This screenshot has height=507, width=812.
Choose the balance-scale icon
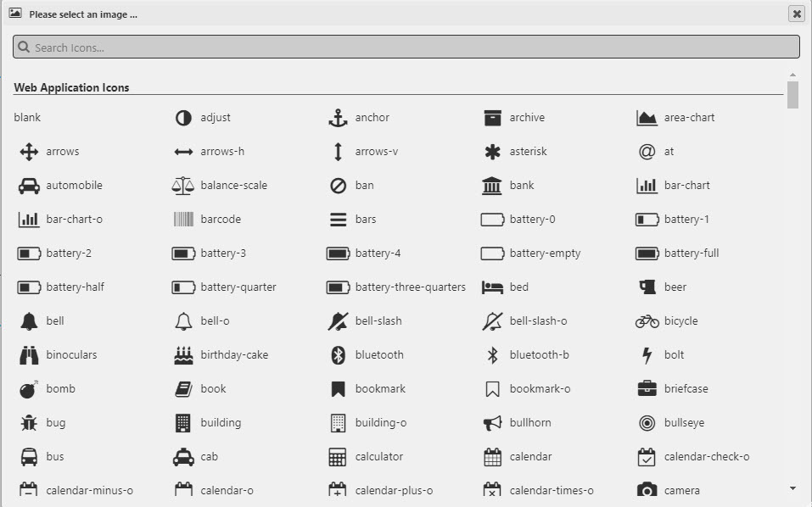coord(181,185)
